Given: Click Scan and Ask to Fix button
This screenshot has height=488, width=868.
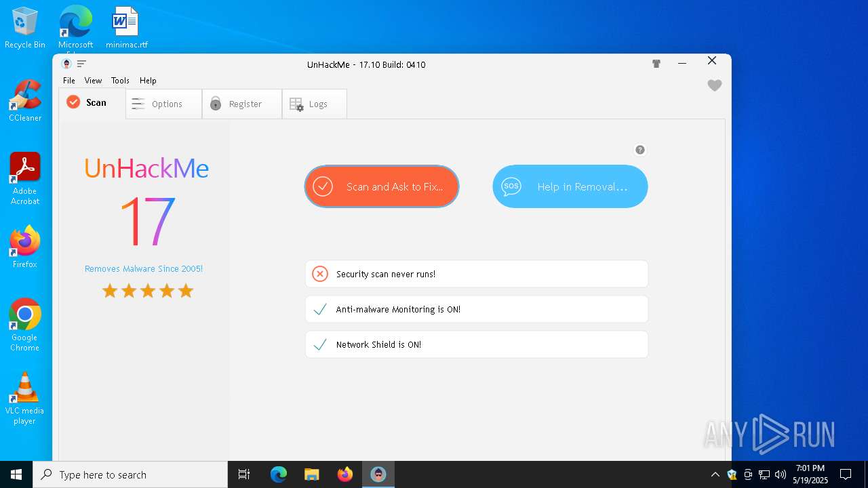Looking at the screenshot, I should [x=382, y=186].
